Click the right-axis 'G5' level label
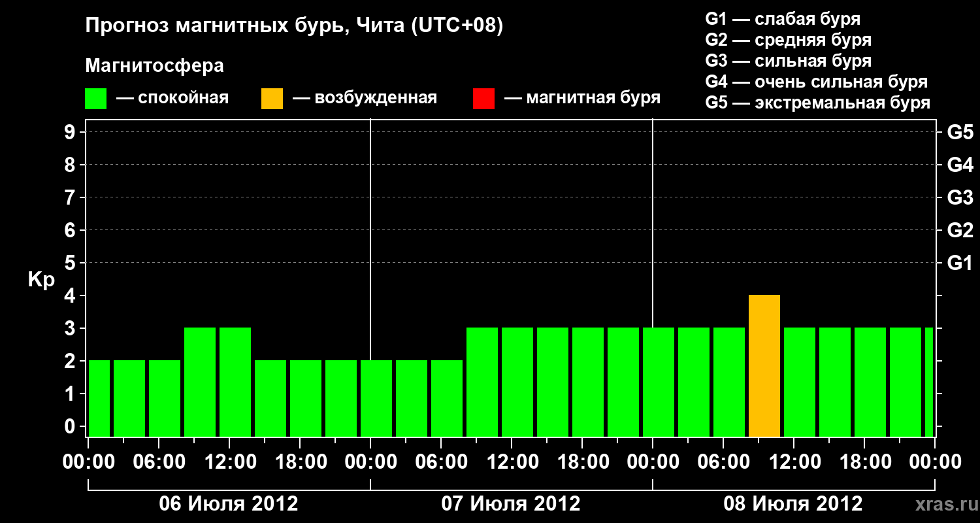The image size is (980, 523). coord(960,132)
